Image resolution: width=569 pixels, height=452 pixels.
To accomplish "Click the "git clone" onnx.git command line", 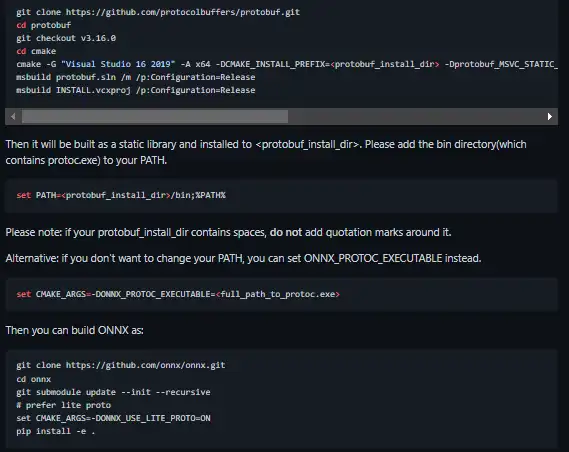I will [120, 365].
